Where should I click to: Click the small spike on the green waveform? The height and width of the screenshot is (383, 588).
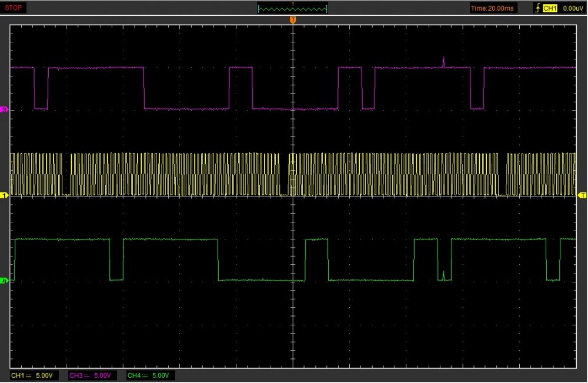pyautogui.click(x=443, y=275)
